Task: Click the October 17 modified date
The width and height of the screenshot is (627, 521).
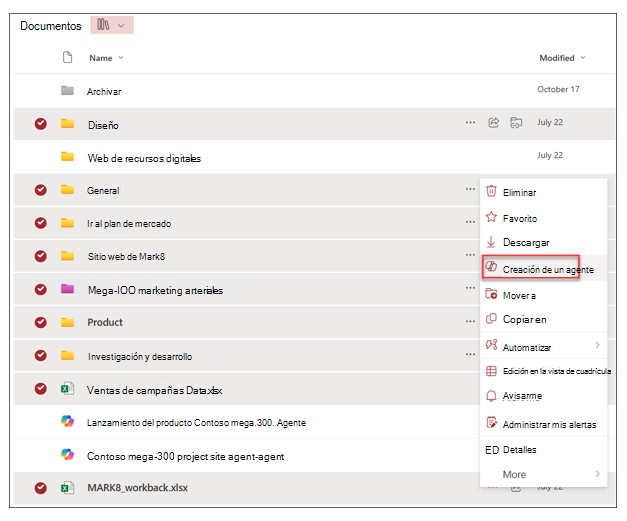Action: 558,89
